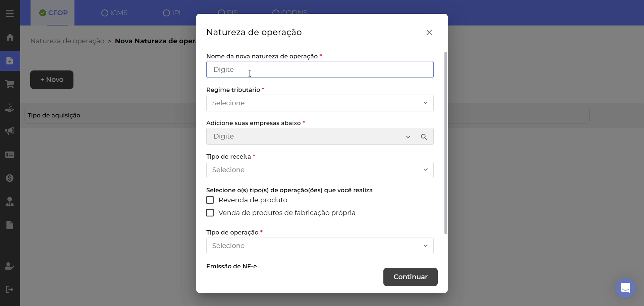This screenshot has width=644, height=306.
Task: Expand the Tipo de operação dropdown
Action: click(x=320, y=246)
